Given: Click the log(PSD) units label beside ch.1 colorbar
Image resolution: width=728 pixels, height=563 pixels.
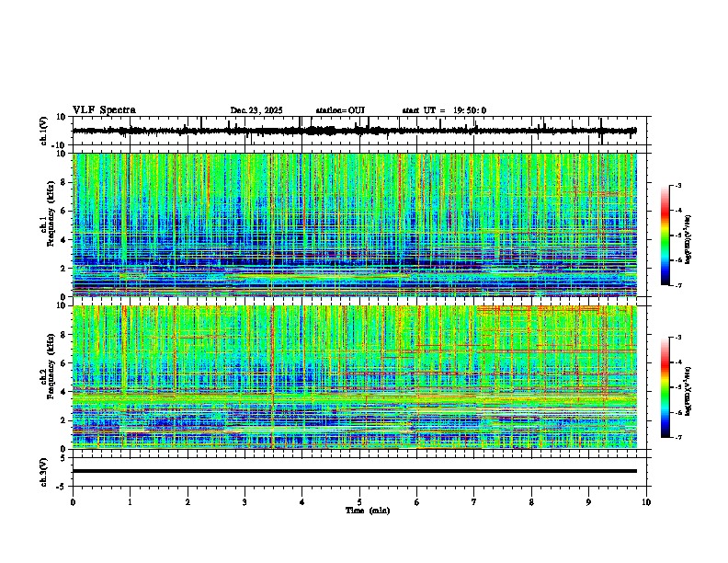Looking at the screenshot, I should pyautogui.click(x=688, y=240).
